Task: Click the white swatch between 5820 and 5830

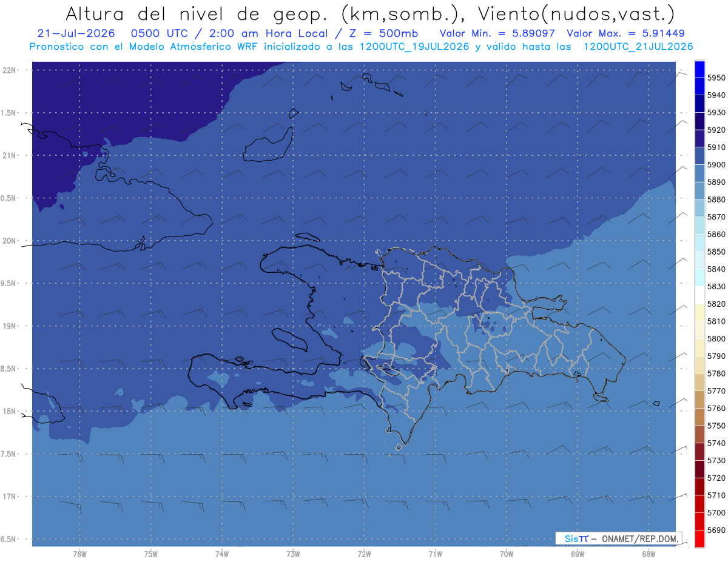Action: 699,295
